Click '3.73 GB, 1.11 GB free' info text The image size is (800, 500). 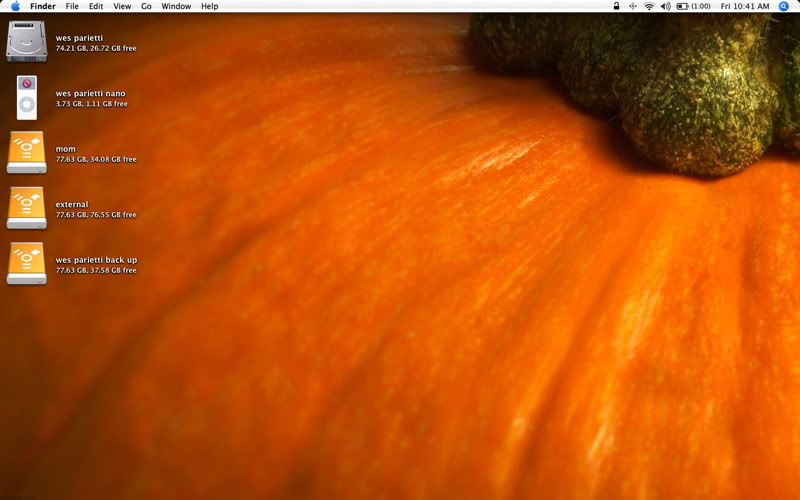(x=92, y=104)
